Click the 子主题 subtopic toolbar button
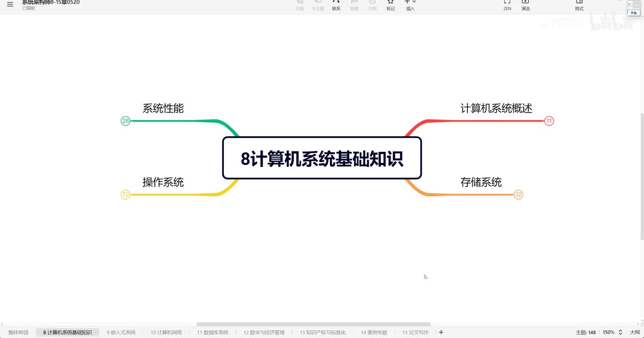 coord(317,5)
